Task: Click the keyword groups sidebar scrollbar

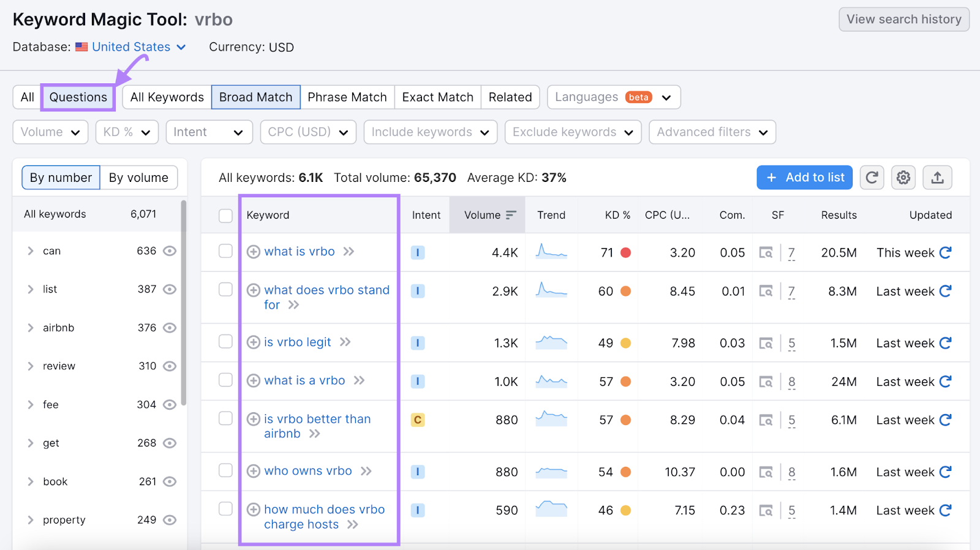Action: coord(184,303)
